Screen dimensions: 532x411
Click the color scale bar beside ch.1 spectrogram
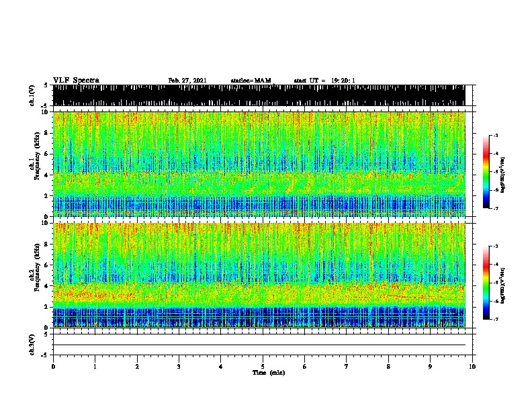[x=486, y=172]
